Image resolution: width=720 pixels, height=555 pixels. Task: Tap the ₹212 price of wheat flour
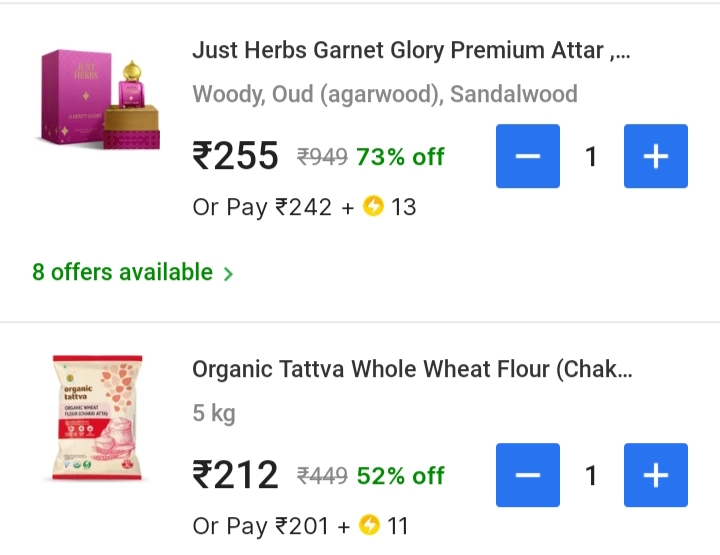[x=236, y=475]
